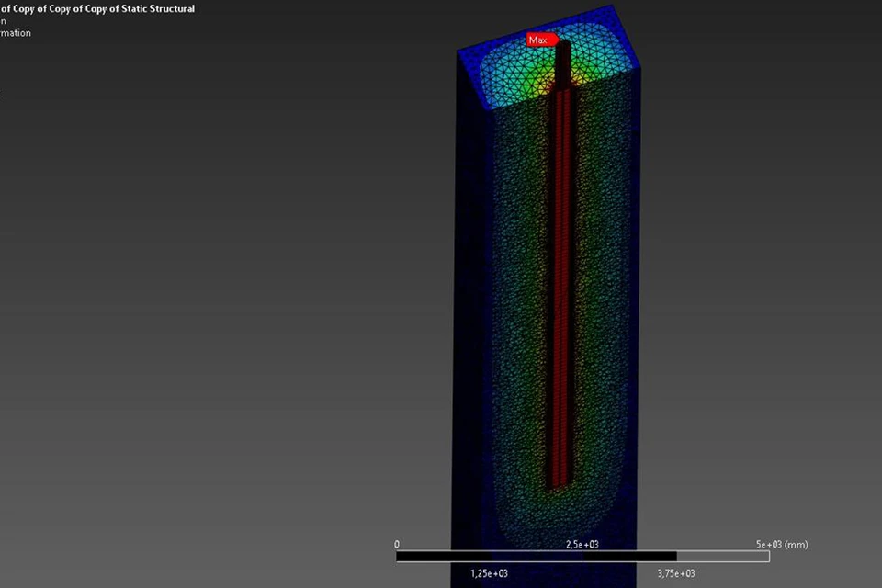
Task: Click the 5e+03 (mm) scale label
Action: [781, 544]
